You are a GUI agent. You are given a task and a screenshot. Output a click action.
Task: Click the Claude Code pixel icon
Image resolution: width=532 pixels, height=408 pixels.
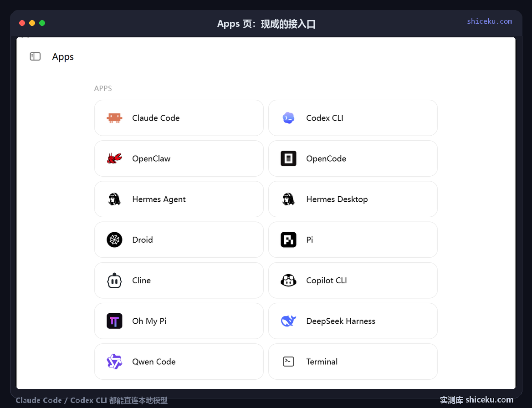tap(114, 117)
